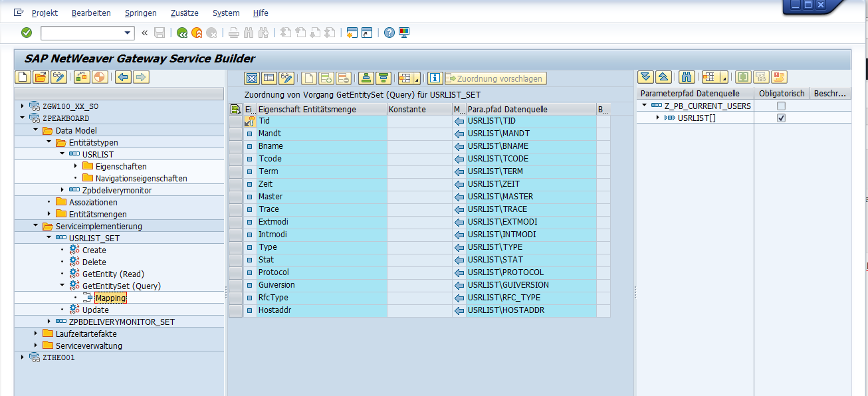
Task: Open the Customize Local Layout monitor icon
Action: (404, 33)
